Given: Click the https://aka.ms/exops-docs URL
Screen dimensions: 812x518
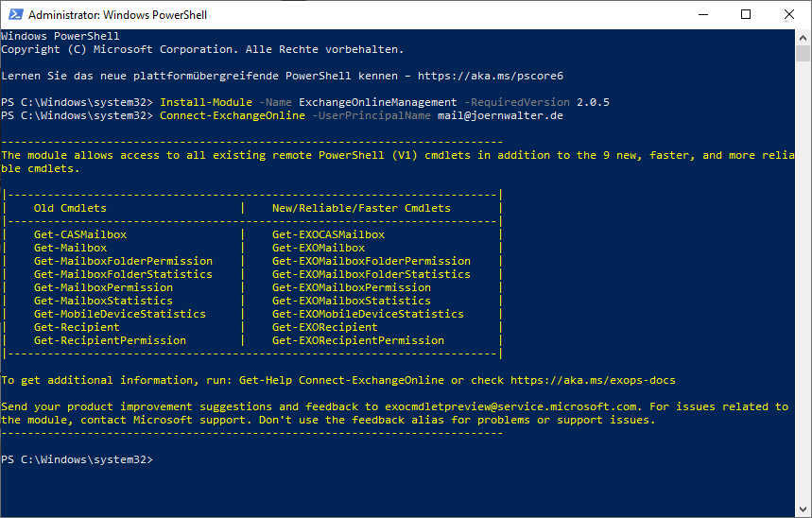Looking at the screenshot, I should [x=593, y=380].
